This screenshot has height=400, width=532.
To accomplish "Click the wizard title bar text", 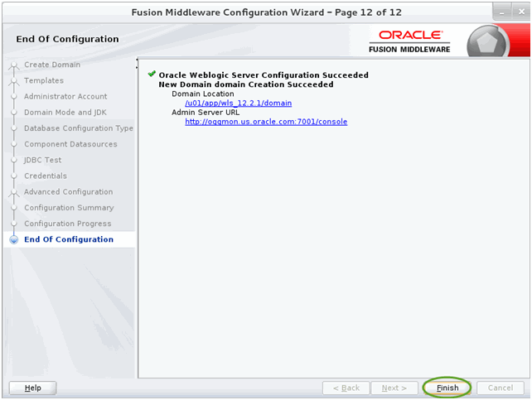I will pos(266,13).
